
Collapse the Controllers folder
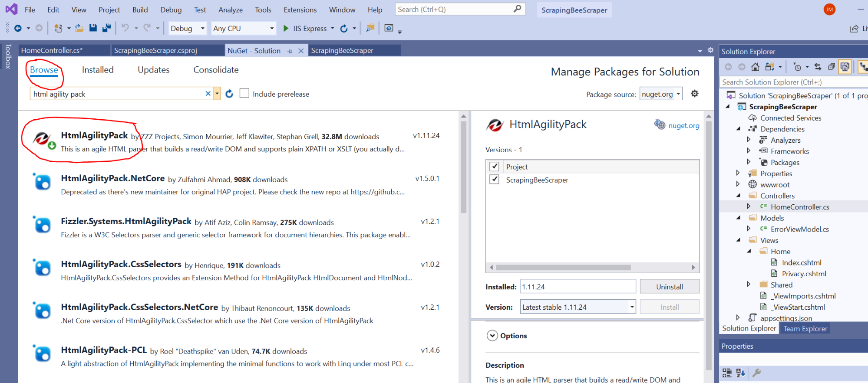(x=739, y=195)
